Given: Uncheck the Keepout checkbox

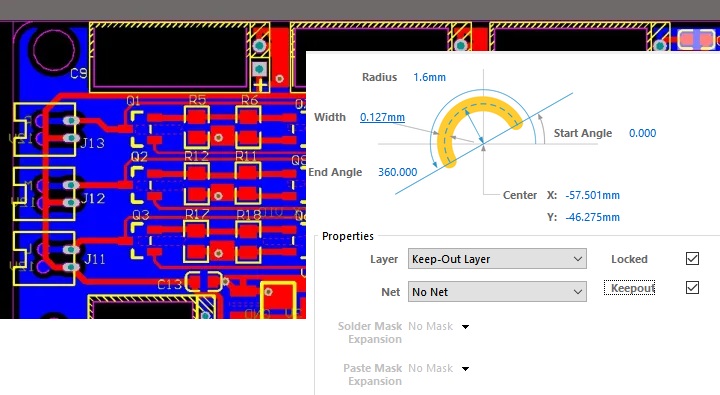Looking at the screenshot, I should (x=692, y=288).
